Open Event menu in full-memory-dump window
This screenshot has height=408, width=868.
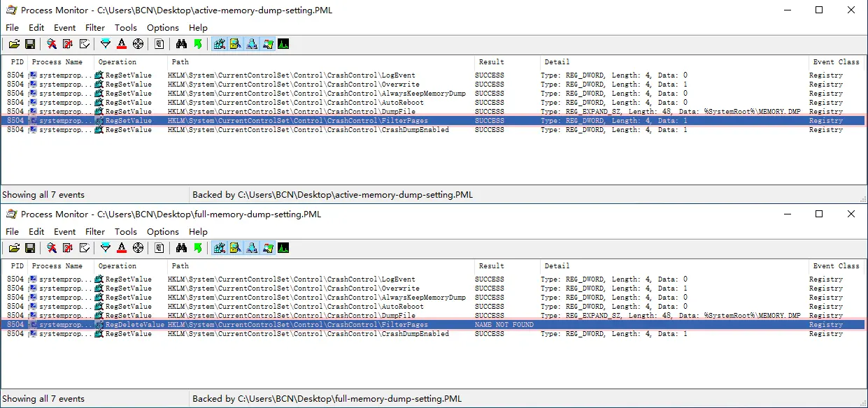coord(65,232)
